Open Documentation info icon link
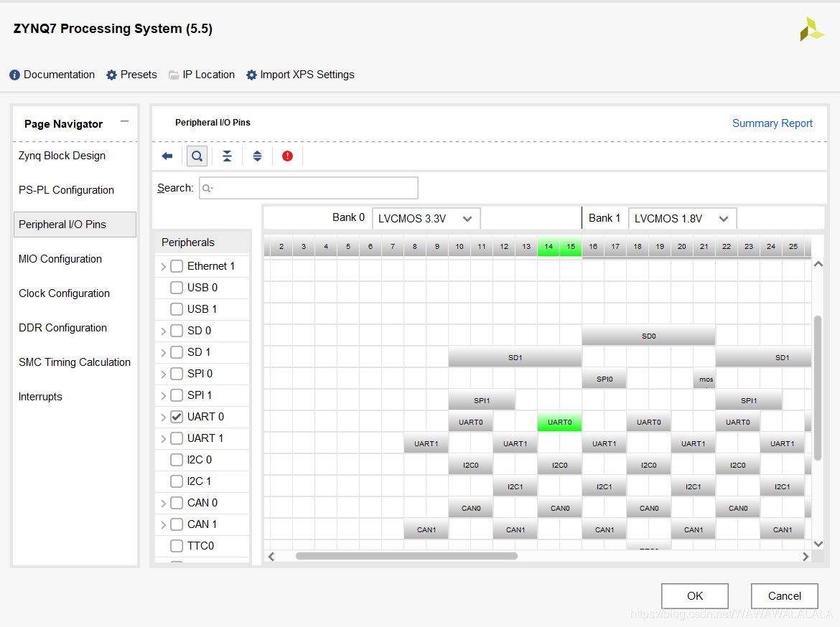The width and height of the screenshot is (840, 627). (52, 75)
